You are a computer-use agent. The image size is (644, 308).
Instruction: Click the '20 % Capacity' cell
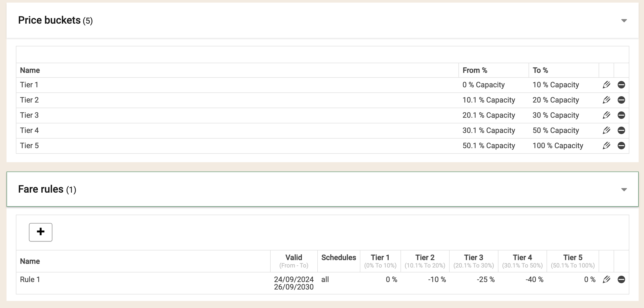(x=564, y=100)
